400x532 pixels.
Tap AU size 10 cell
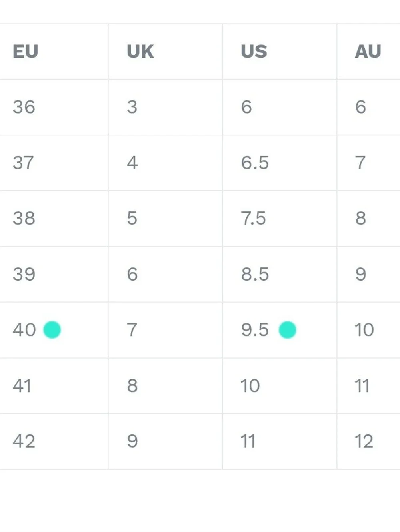click(368, 330)
